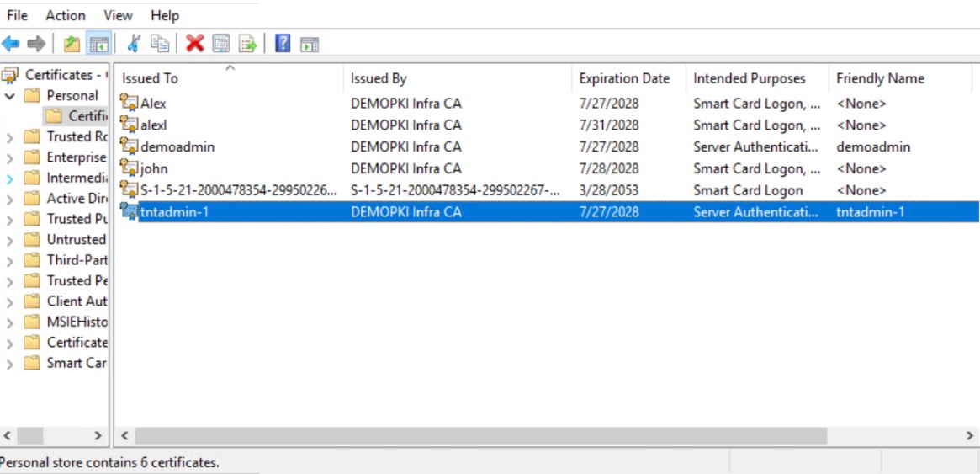Open the Action menu
980x474 pixels.
point(65,16)
